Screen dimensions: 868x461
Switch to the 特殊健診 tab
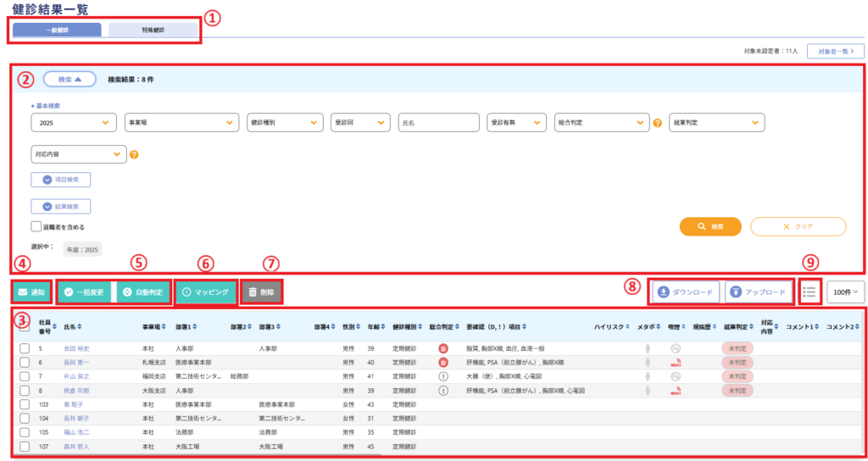pos(153,30)
